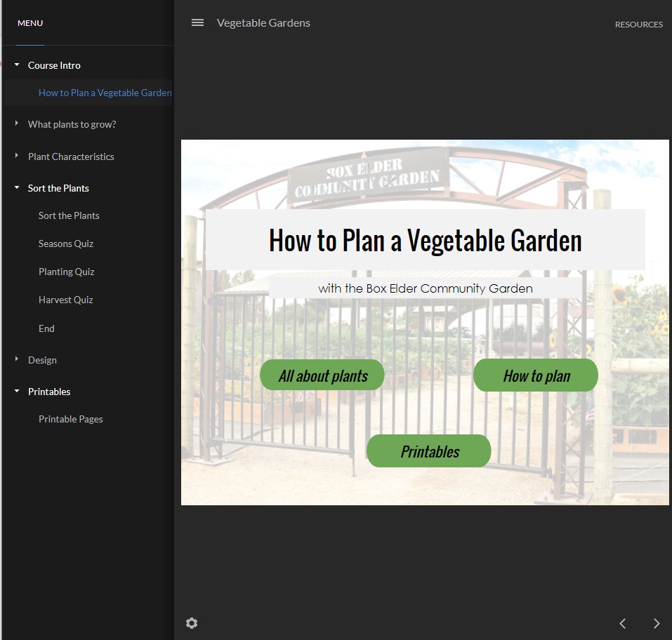Select the Menu tab
Screen dimensions: 672x640
30,23
